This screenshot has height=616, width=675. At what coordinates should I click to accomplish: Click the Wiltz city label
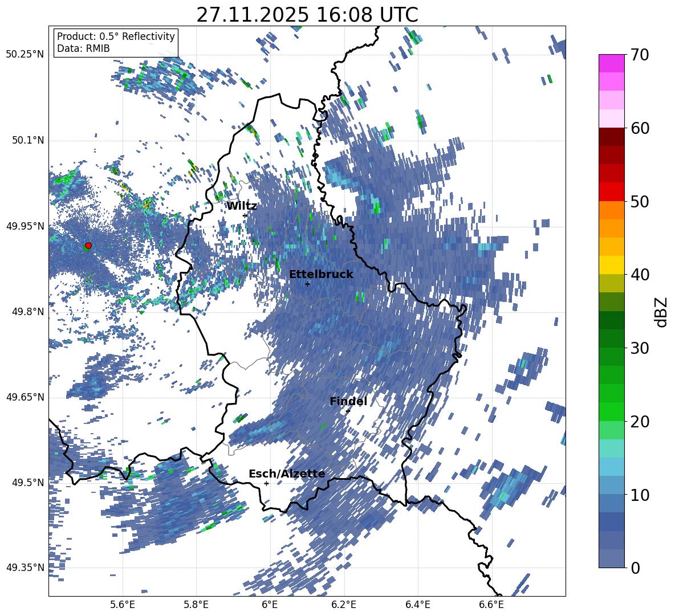point(242,206)
